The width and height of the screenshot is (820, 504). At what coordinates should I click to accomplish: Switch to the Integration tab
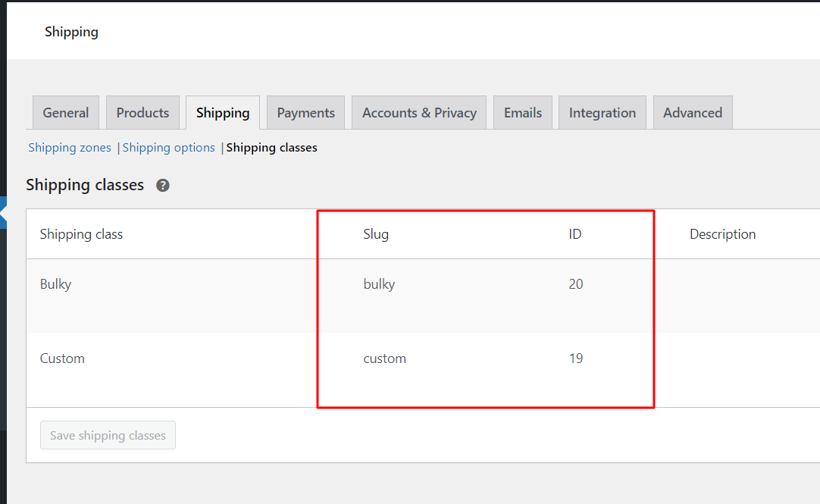tap(602, 112)
